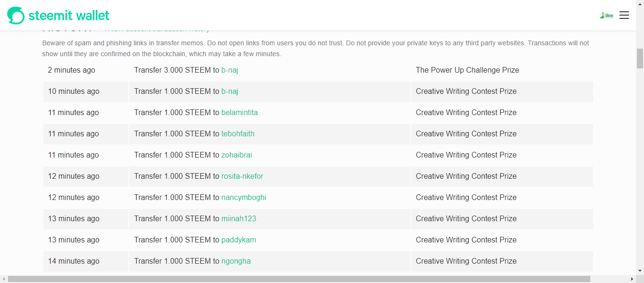Open the b-naj link in the 3.000 STEEM transfer
The width and height of the screenshot is (644, 283).
[230, 70]
